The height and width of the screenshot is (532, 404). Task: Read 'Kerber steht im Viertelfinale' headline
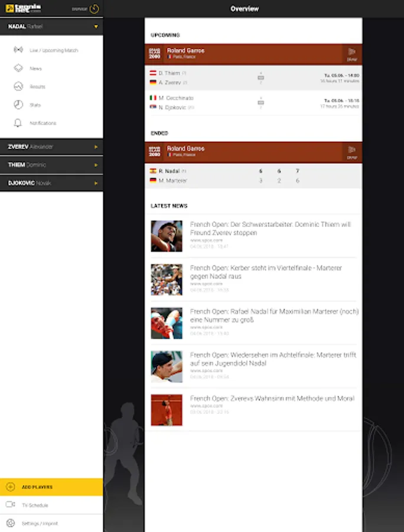point(266,272)
